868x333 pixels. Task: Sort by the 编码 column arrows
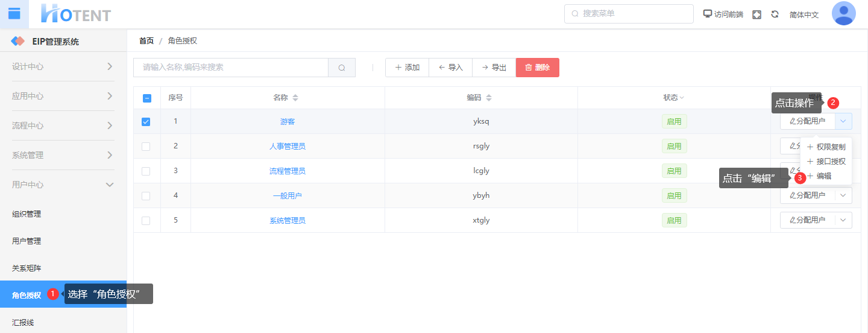[x=489, y=98]
